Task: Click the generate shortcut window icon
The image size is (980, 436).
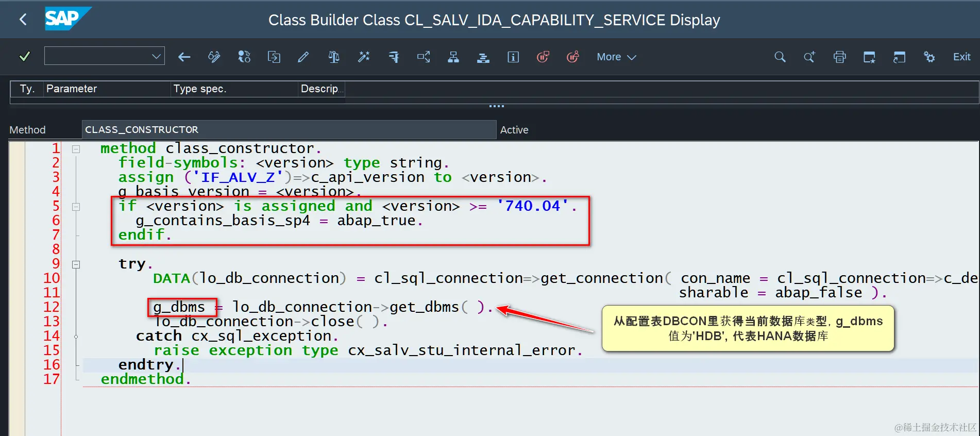Action: click(x=899, y=57)
